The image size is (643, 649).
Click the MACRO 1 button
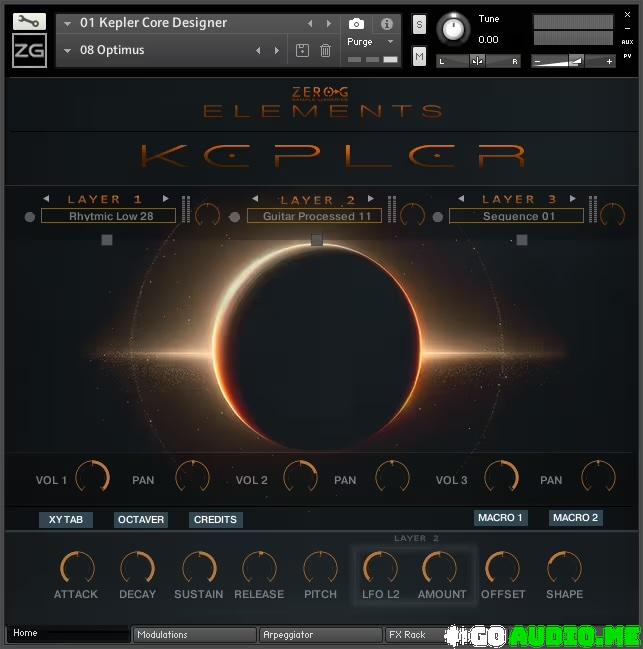coord(500,518)
